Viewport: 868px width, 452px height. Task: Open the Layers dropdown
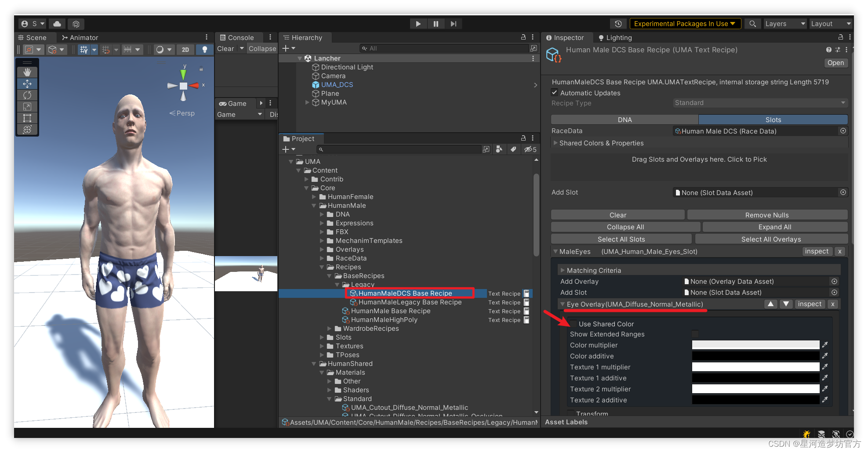[785, 24]
